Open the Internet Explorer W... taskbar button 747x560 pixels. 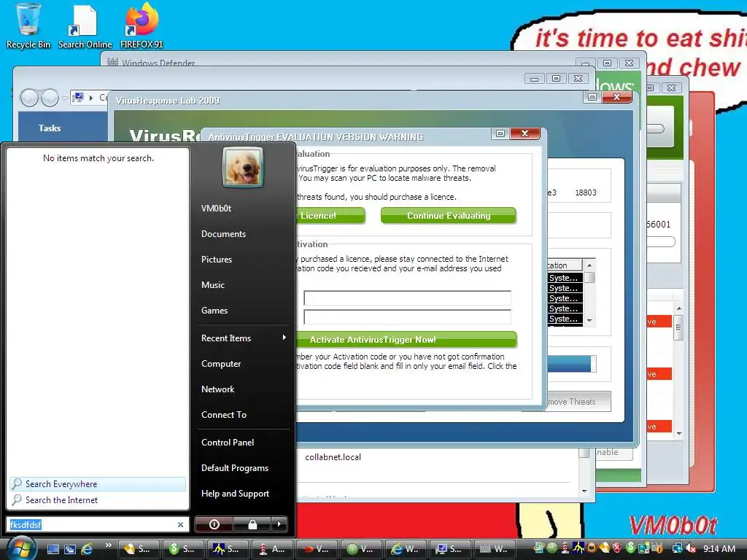406,549
